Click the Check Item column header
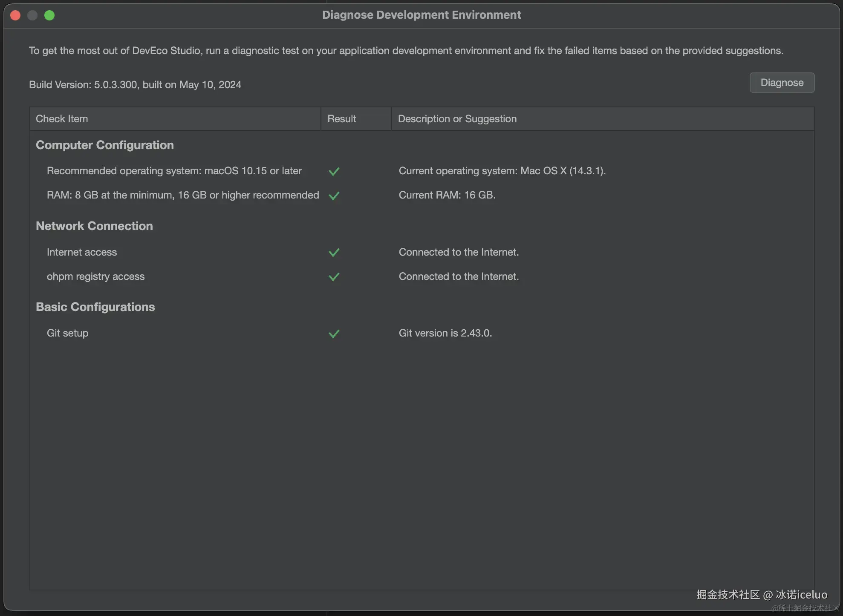This screenshot has width=843, height=616. pos(62,119)
